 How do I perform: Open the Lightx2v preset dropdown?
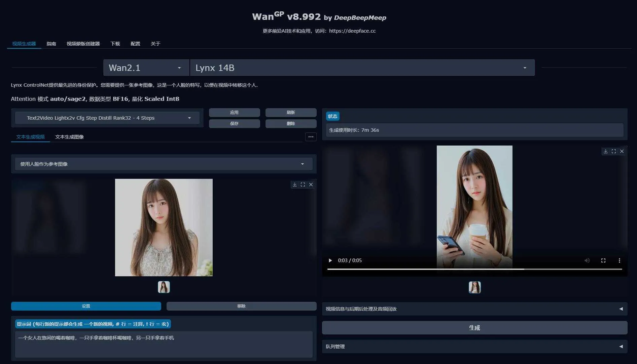point(107,118)
